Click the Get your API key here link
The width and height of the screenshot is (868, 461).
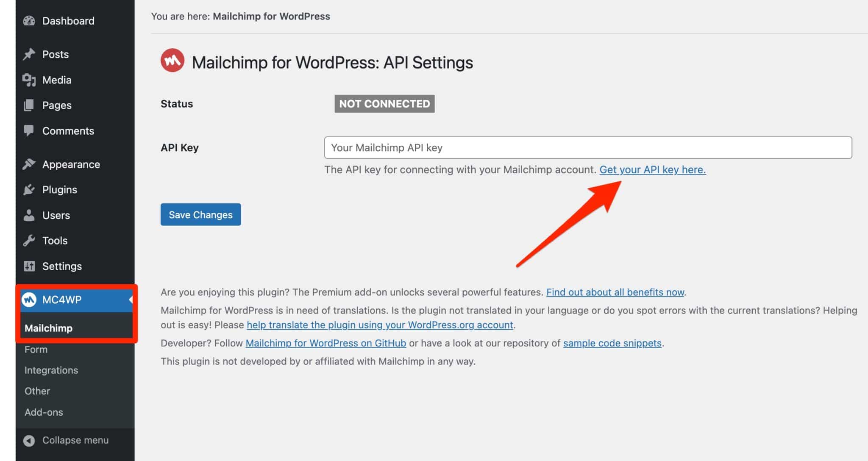coord(653,169)
